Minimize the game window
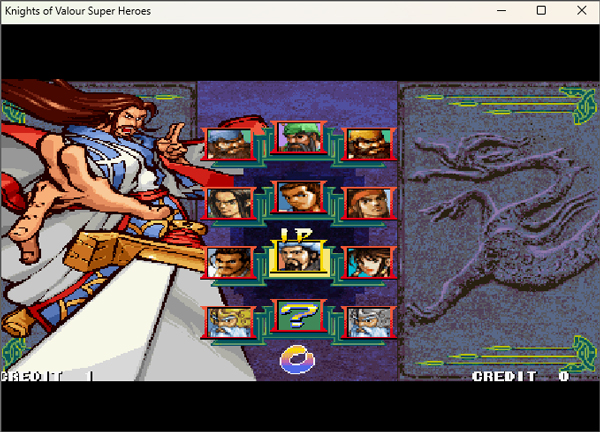Viewport: 600px width, 432px height. coord(501,11)
